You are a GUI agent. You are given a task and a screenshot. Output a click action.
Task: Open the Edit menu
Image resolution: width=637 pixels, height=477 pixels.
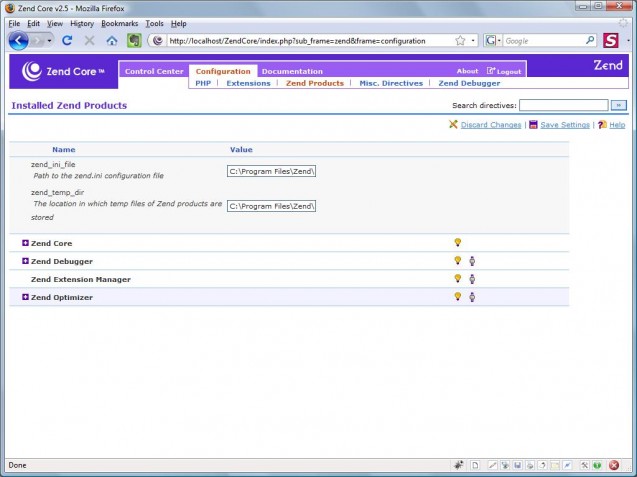(x=33, y=24)
